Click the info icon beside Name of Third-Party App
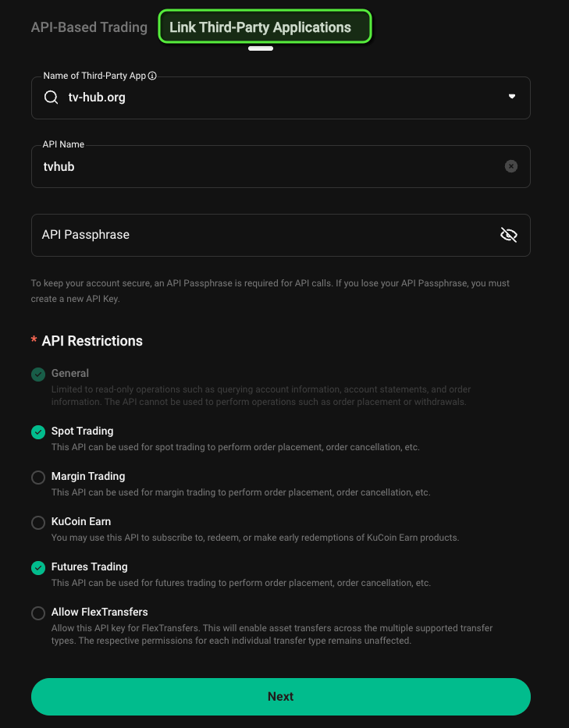The width and height of the screenshot is (569, 728). (x=151, y=76)
